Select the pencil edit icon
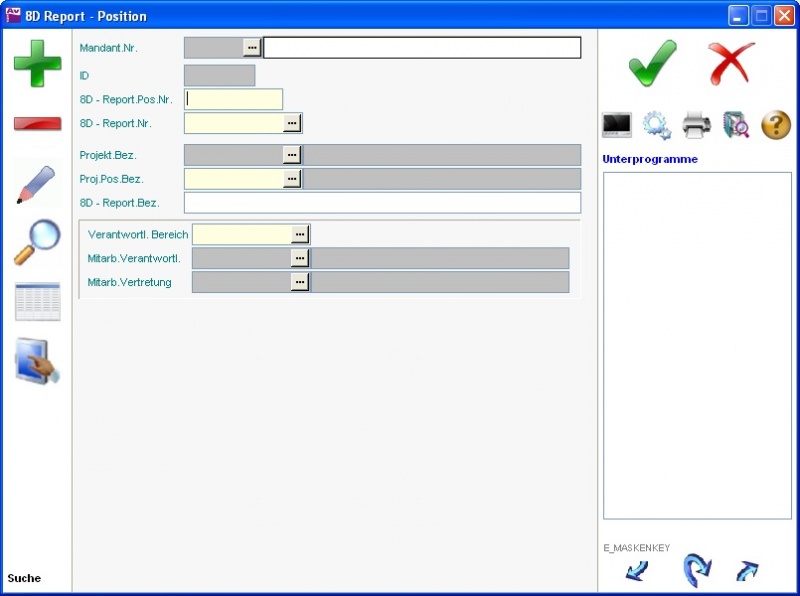800x596 pixels. tap(37, 185)
